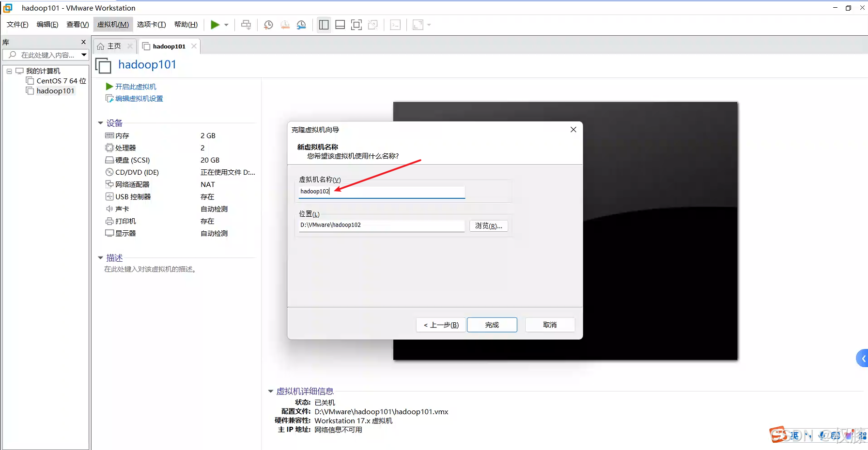Click the stretch guest display icon
The height and width of the screenshot is (450, 868).
coord(418,25)
